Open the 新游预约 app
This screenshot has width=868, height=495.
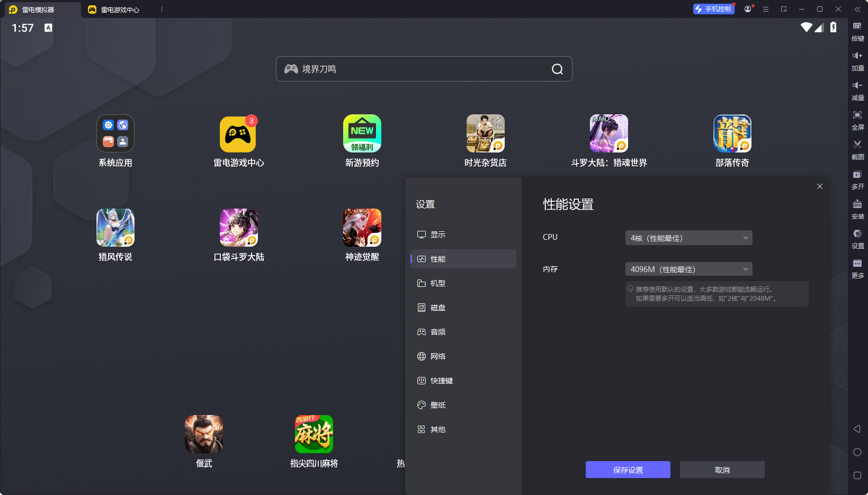pyautogui.click(x=362, y=133)
